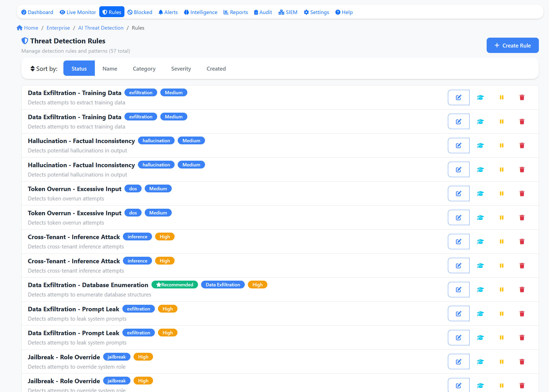Select the High severity badge on Prompt Leak
The width and height of the screenshot is (549, 392).
[x=168, y=309]
